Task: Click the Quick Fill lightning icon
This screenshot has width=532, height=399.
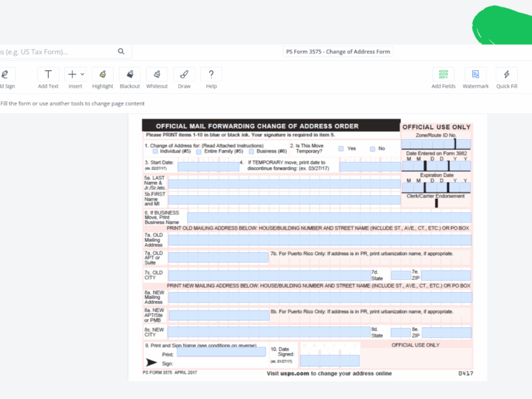Action: point(507,74)
